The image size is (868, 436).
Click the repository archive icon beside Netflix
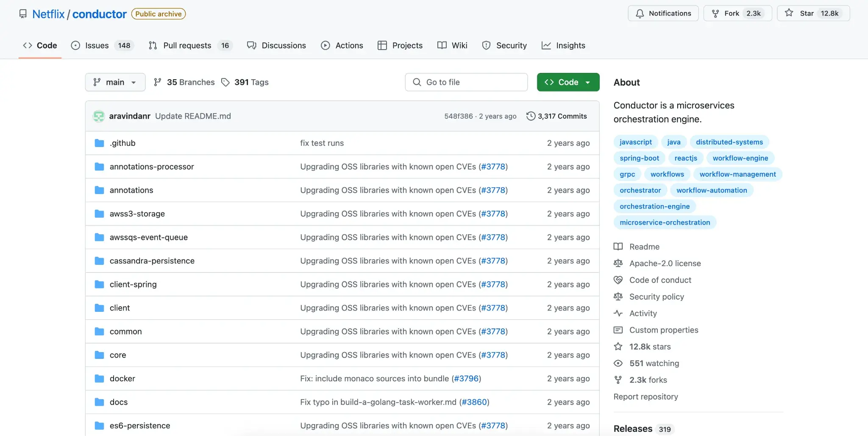point(23,14)
